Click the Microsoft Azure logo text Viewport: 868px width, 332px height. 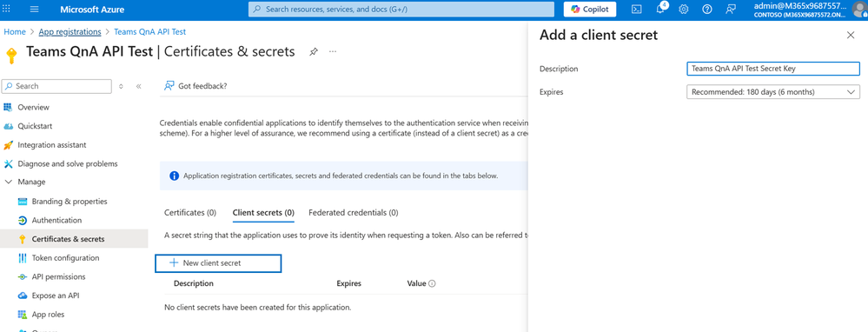[92, 10]
